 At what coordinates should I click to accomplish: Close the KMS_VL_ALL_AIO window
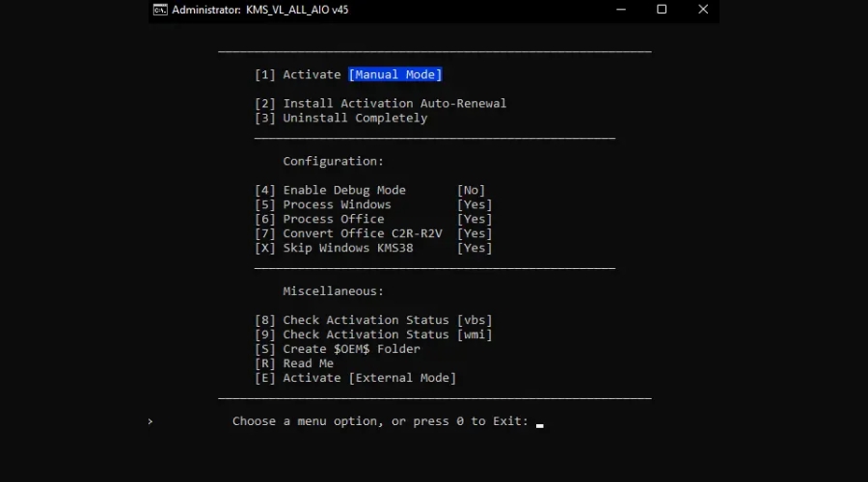(x=703, y=10)
